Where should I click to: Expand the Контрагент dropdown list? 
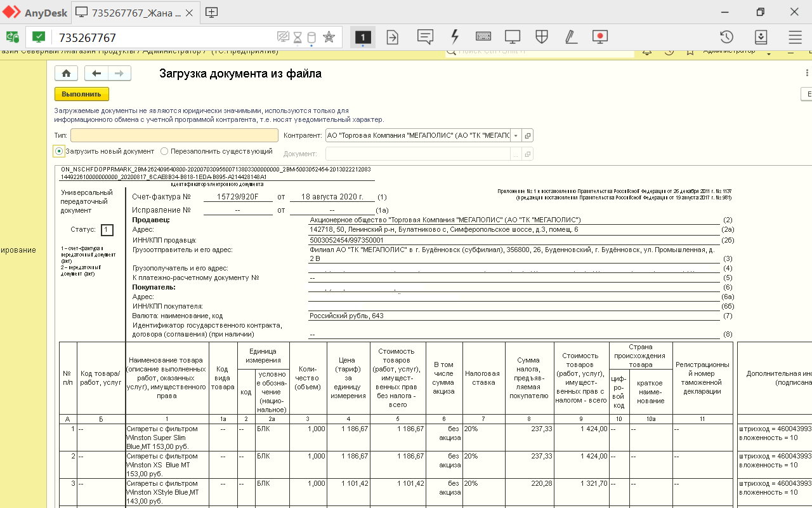tap(516, 135)
